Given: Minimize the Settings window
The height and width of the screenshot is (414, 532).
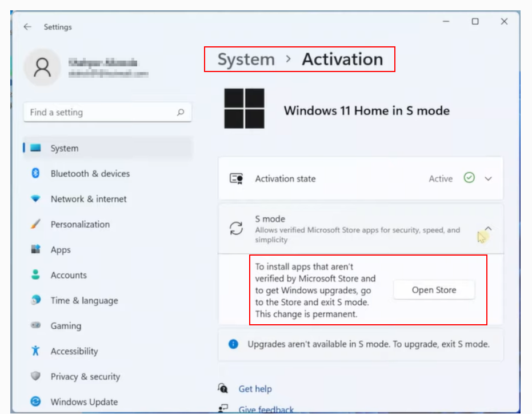Looking at the screenshot, I should [x=446, y=21].
